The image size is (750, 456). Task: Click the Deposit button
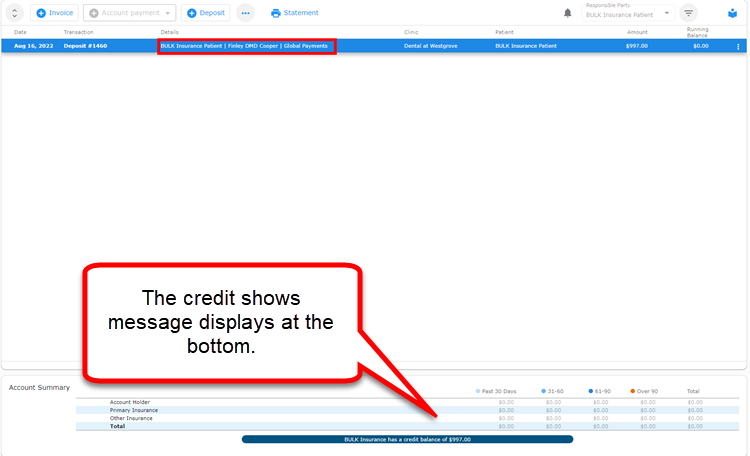(x=206, y=13)
